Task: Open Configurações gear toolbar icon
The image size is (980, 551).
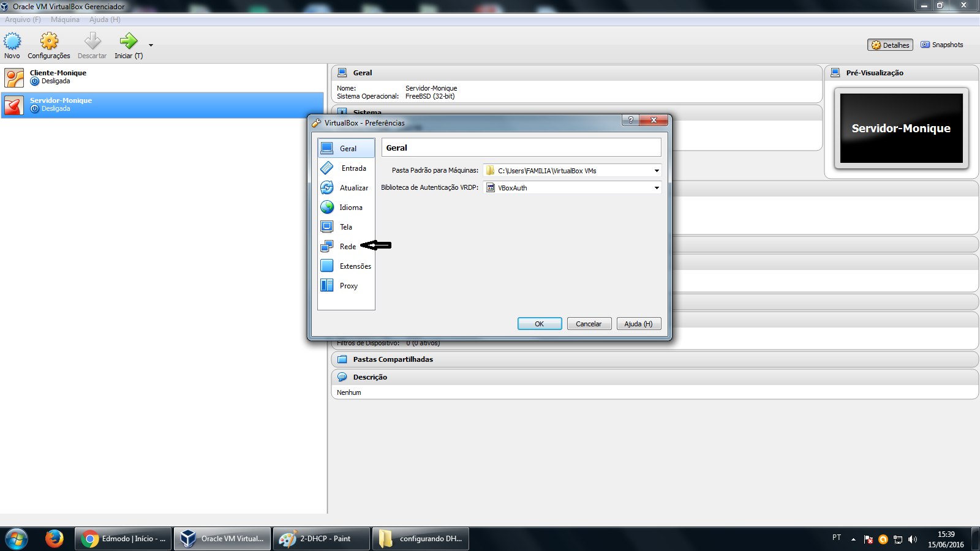Action: (x=49, y=41)
